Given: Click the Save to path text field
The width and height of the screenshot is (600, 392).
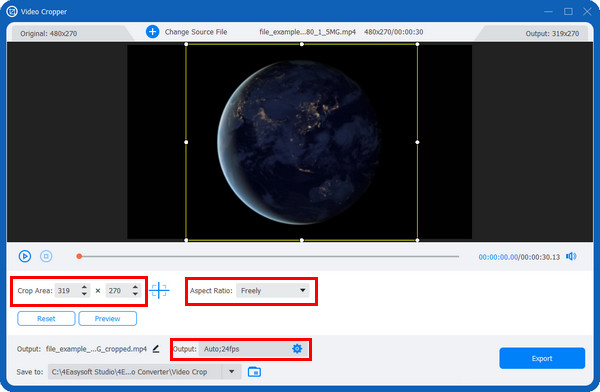Looking at the screenshot, I should pos(135,372).
